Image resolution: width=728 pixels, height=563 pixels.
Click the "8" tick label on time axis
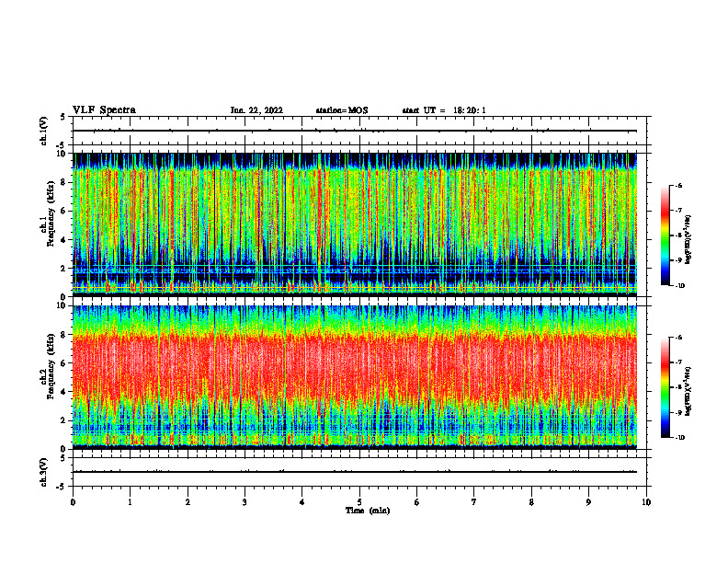531,502
